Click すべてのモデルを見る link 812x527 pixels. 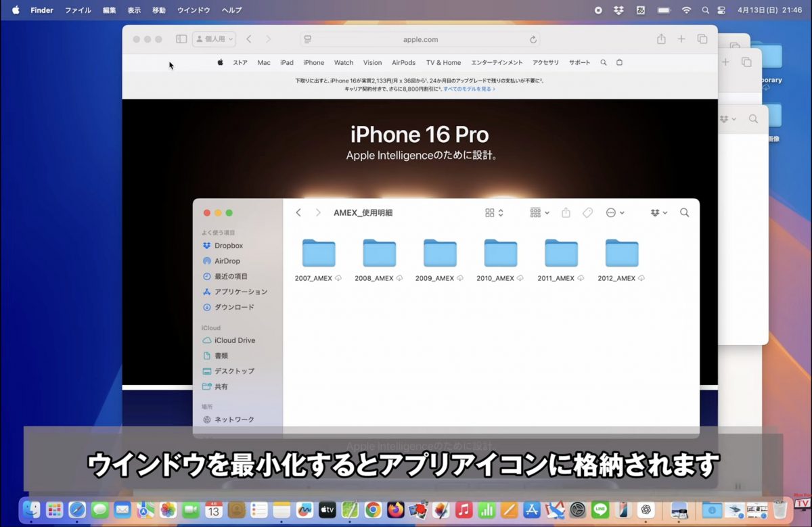(469, 89)
